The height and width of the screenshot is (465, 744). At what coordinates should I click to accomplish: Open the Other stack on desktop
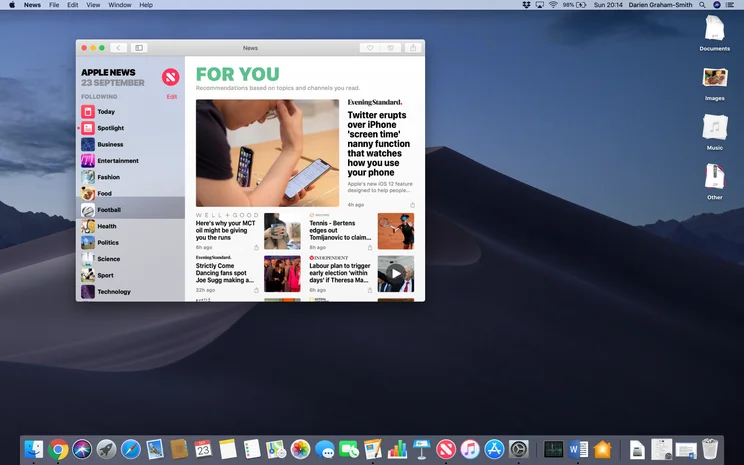tap(715, 181)
